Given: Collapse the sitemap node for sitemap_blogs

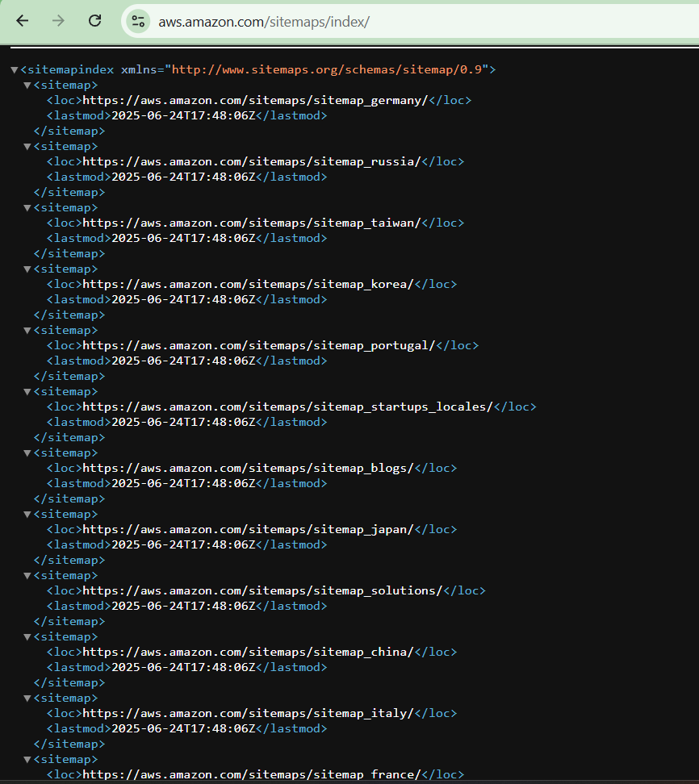Looking at the screenshot, I should click(x=27, y=453).
